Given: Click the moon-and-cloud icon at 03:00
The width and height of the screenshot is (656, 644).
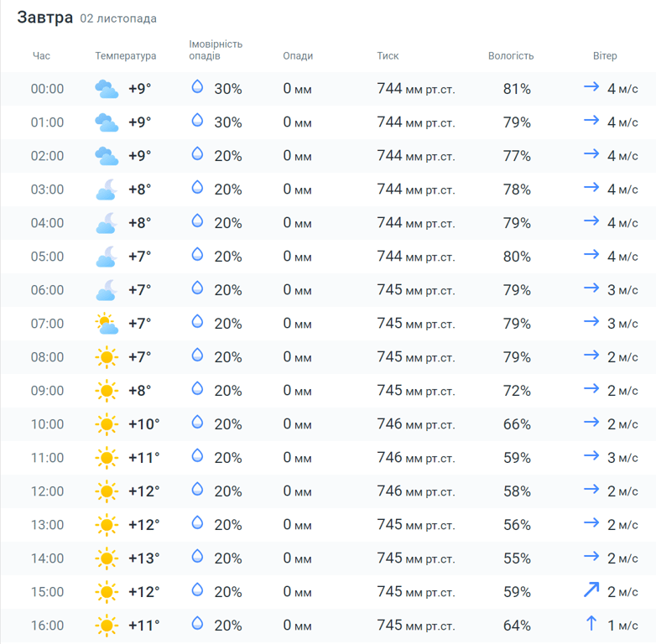Looking at the screenshot, I should point(106,190).
